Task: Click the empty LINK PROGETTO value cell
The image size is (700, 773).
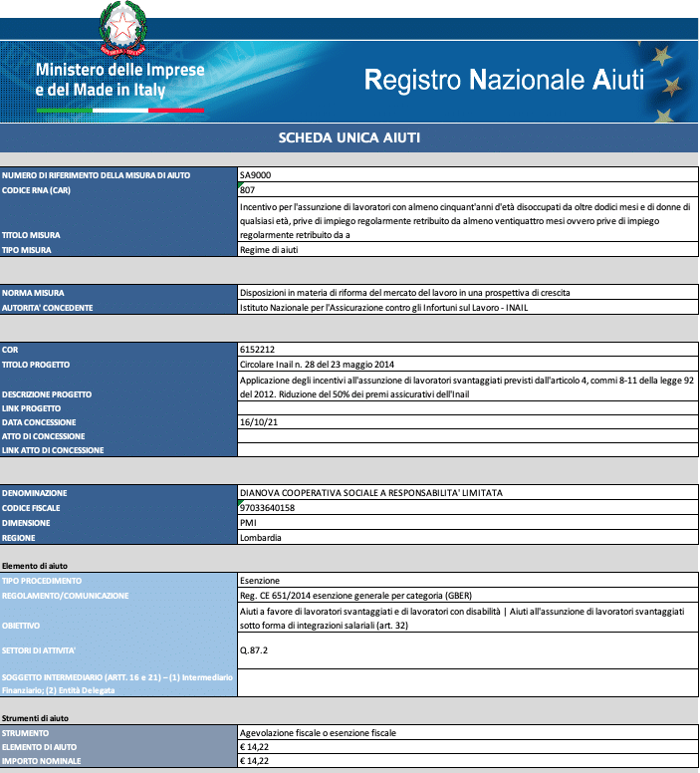Action: pyautogui.click(x=468, y=407)
